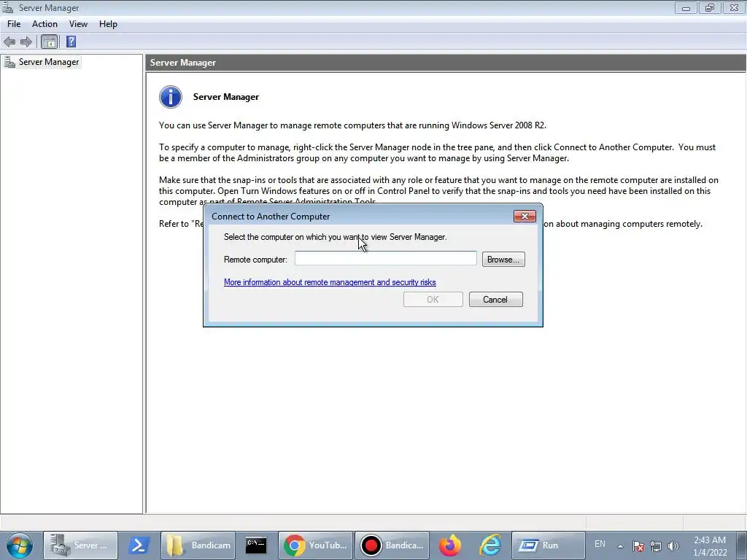Open the Windows Start button

19,545
